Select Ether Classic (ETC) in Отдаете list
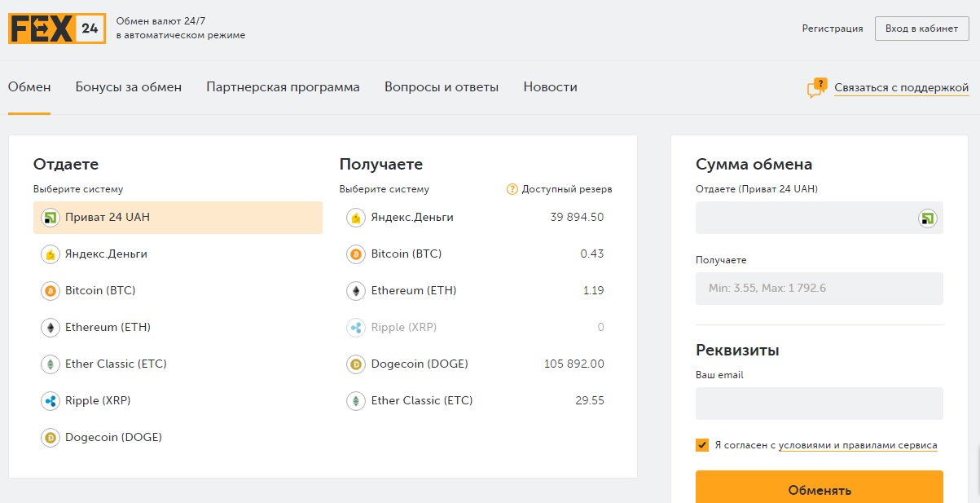 [116, 364]
